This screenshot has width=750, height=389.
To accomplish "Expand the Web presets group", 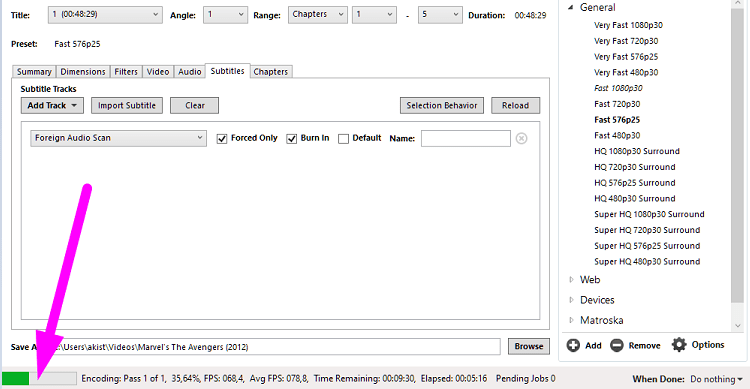I will coord(571,280).
